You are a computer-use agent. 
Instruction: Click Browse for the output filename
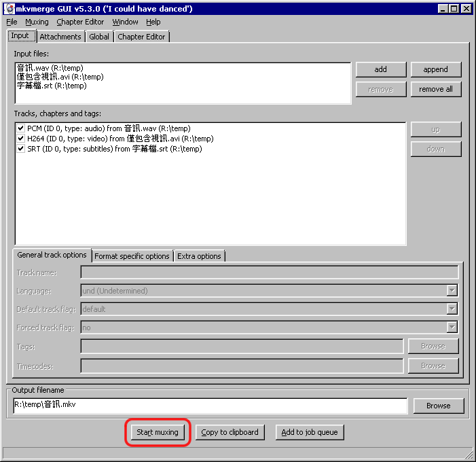(439, 406)
